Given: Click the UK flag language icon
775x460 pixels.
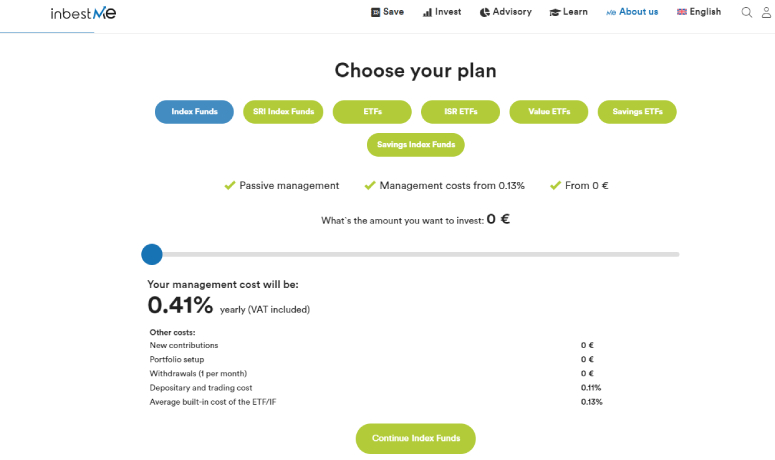Looking at the screenshot, I should pos(682,12).
